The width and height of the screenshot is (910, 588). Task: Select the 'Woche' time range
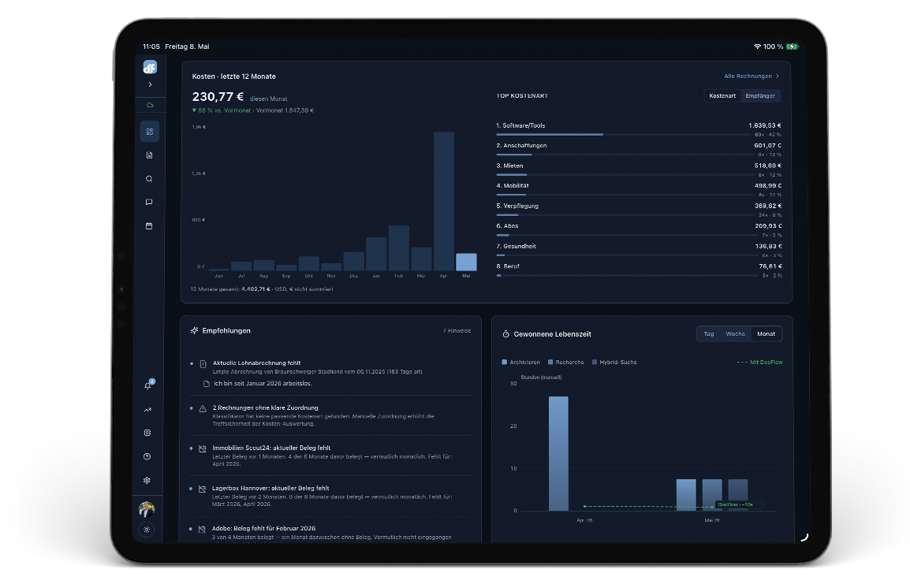point(735,334)
